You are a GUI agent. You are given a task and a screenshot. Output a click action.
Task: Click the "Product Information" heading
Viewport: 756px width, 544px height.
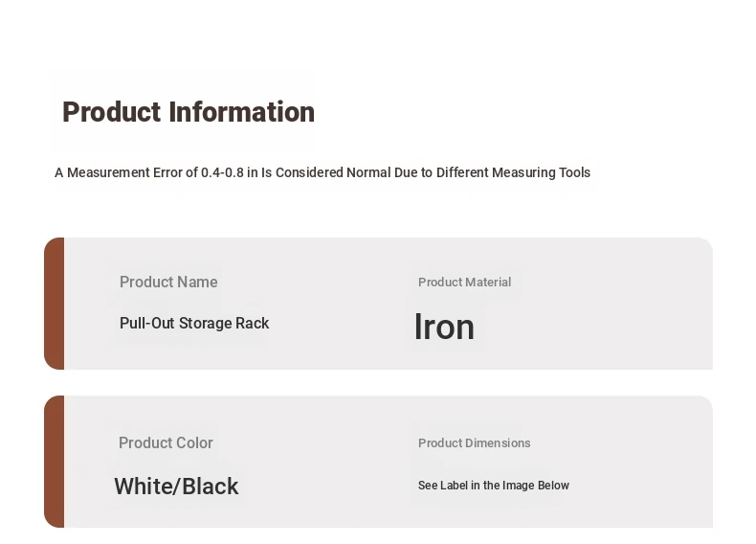(x=189, y=112)
